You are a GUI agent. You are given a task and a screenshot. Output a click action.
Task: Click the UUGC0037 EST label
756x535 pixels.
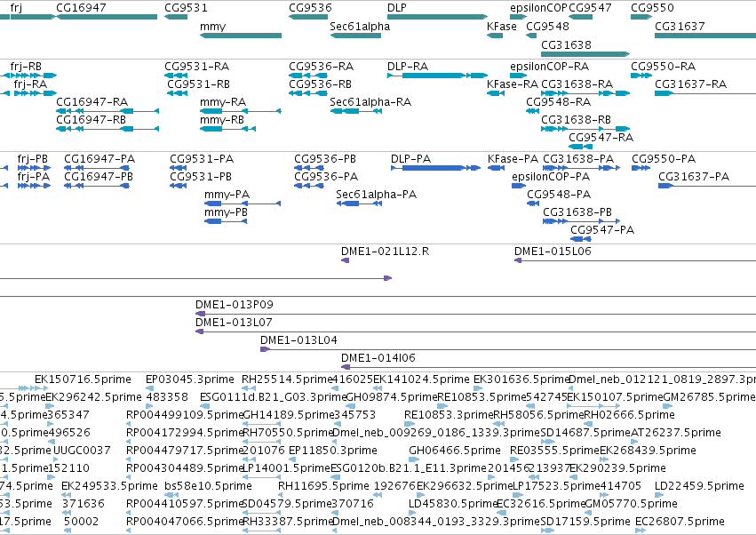point(82,451)
